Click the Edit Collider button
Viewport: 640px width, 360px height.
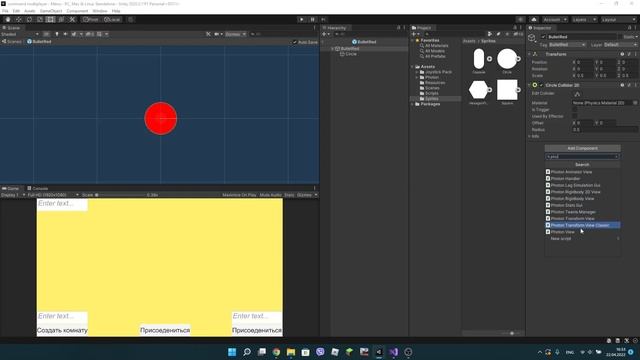[577, 94]
